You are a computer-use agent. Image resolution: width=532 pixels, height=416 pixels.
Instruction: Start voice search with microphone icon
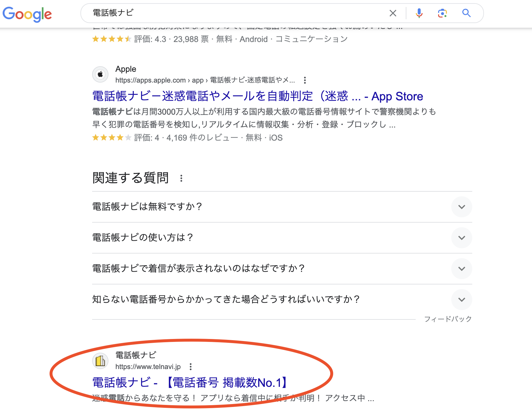(x=419, y=13)
